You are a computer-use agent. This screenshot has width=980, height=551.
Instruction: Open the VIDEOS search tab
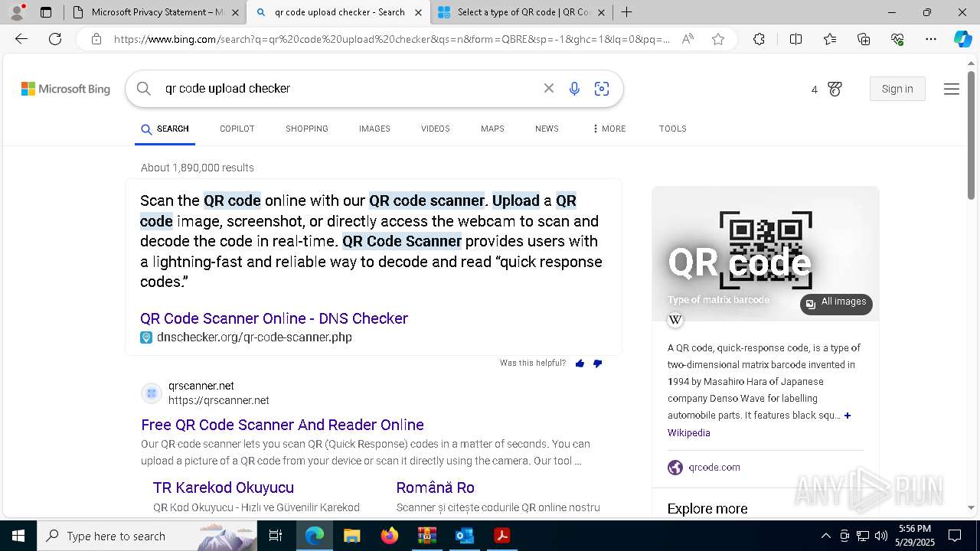coord(436,129)
